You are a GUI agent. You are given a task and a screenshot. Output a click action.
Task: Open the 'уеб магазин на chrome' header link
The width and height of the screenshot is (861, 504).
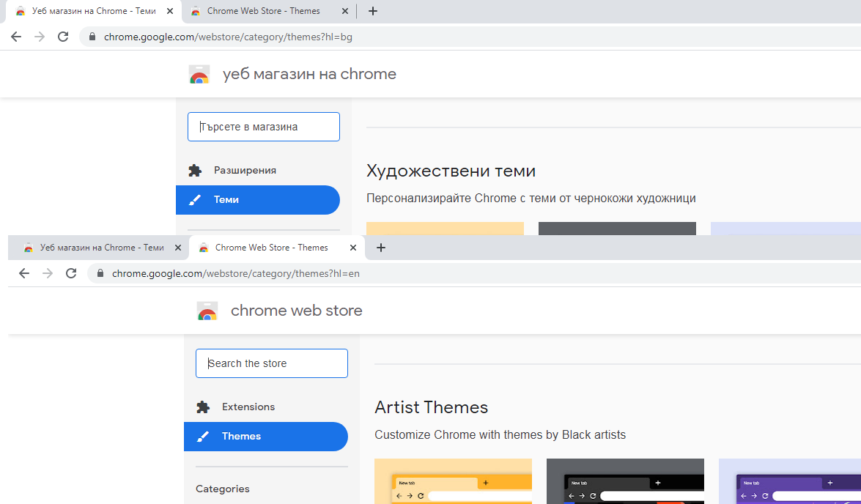pyautogui.click(x=309, y=74)
